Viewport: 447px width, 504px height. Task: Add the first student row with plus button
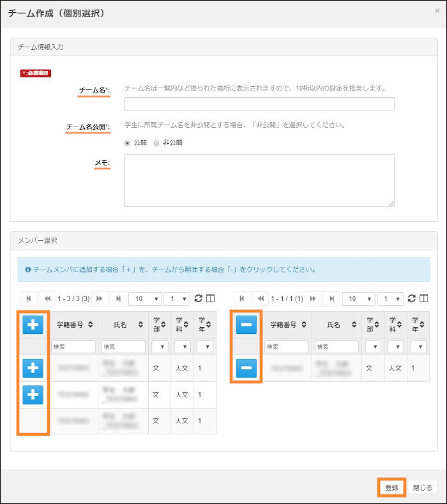pos(33,369)
